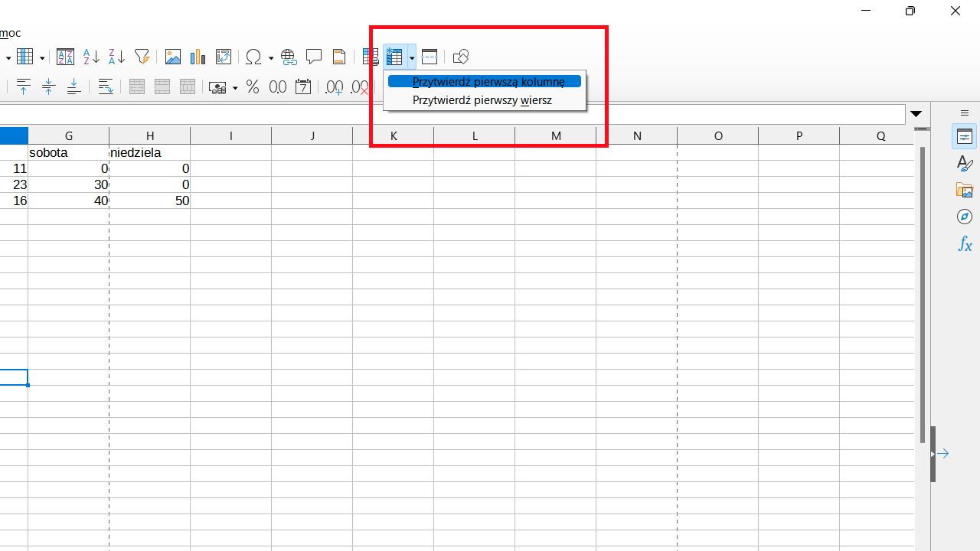
Task: Click the cell containing 50
Action: [x=150, y=201]
